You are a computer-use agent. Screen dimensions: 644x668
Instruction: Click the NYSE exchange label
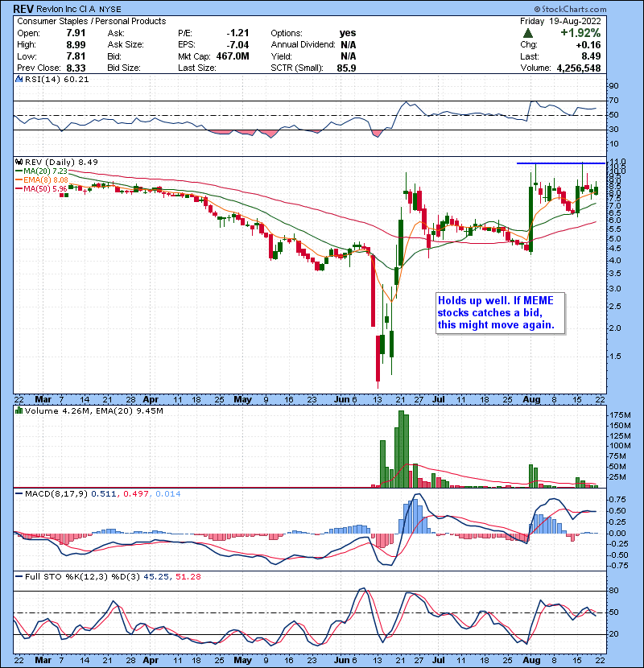pos(110,10)
